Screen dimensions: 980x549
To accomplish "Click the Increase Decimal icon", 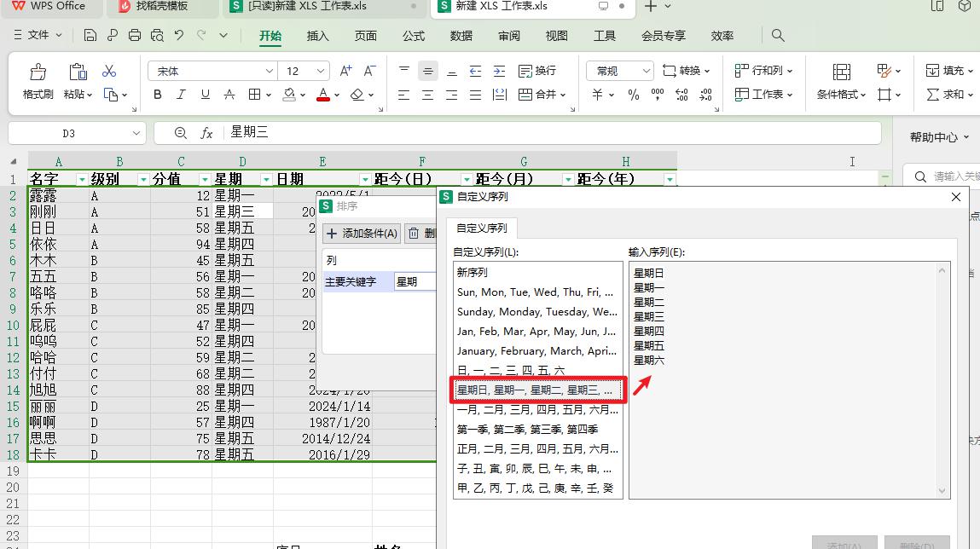I will [681, 95].
